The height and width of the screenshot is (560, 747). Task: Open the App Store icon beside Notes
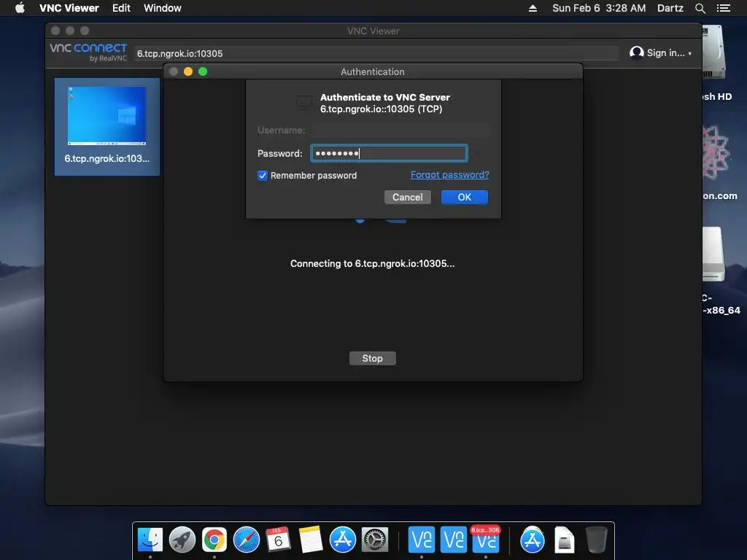click(343, 540)
